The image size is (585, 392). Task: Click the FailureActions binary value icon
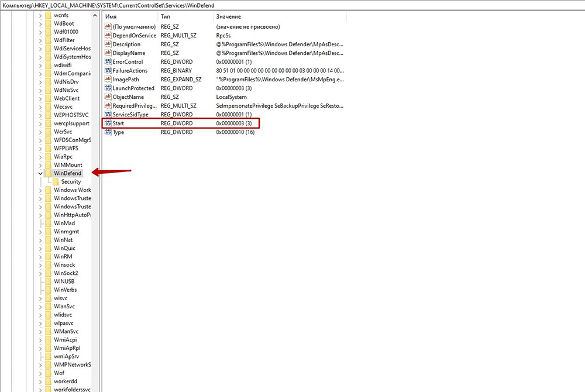coord(108,71)
